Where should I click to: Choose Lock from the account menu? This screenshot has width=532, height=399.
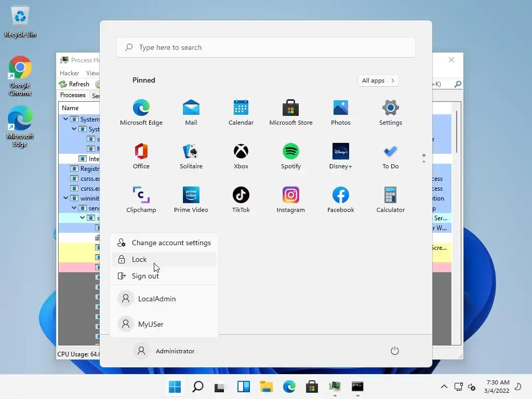pos(164,259)
